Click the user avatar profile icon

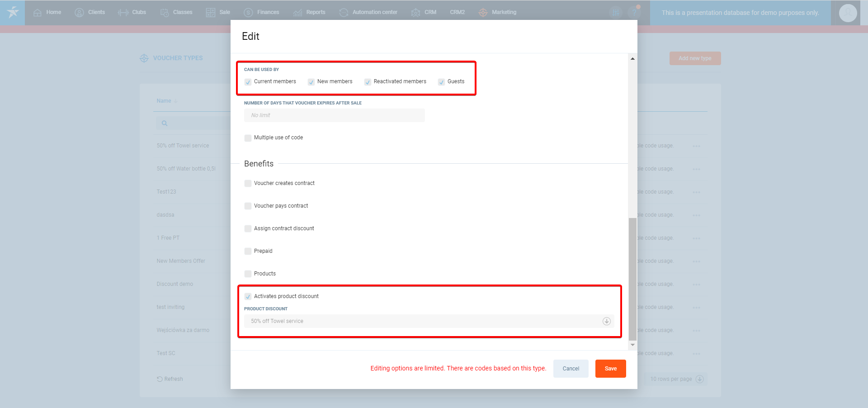tap(848, 13)
